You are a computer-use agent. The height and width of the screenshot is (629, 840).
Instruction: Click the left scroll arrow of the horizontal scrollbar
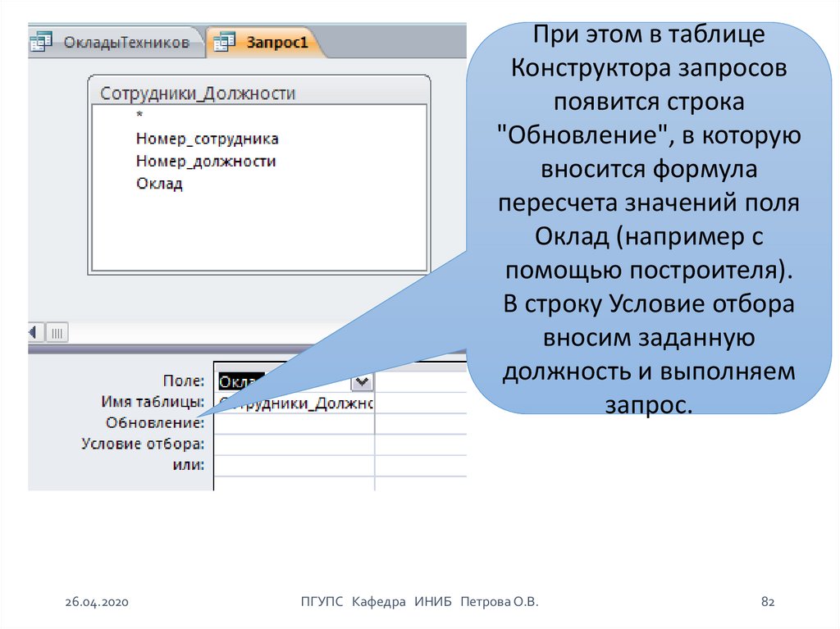[34, 333]
